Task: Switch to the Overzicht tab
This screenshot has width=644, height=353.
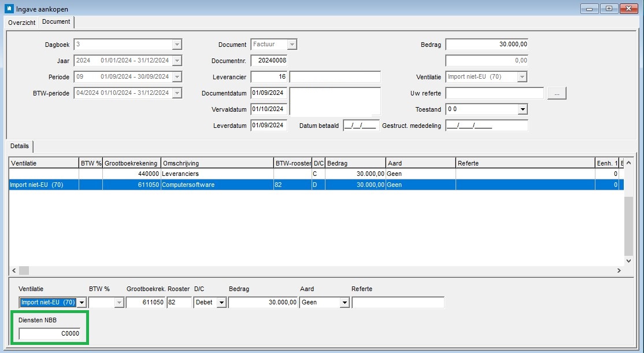Action: click(22, 23)
